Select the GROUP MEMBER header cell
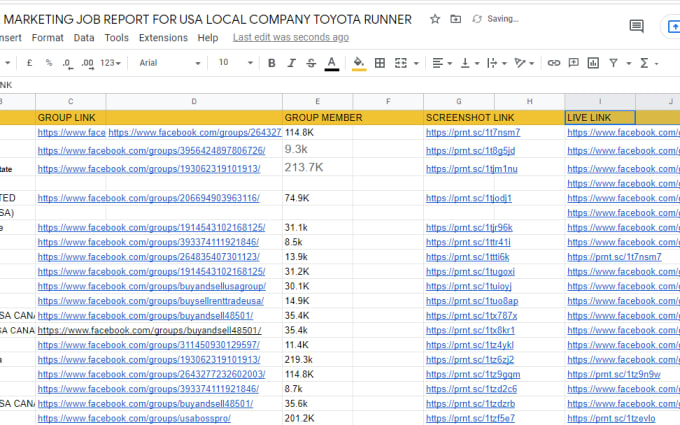The image size is (680, 425). [317, 118]
